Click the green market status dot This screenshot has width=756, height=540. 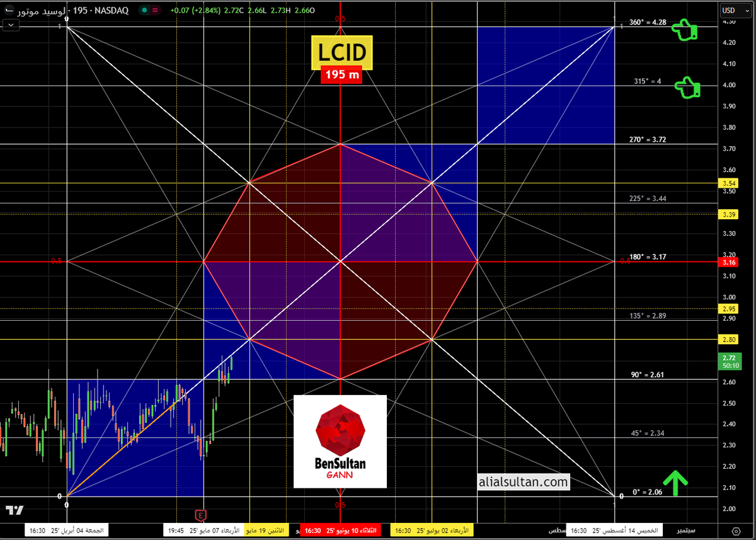[145, 11]
